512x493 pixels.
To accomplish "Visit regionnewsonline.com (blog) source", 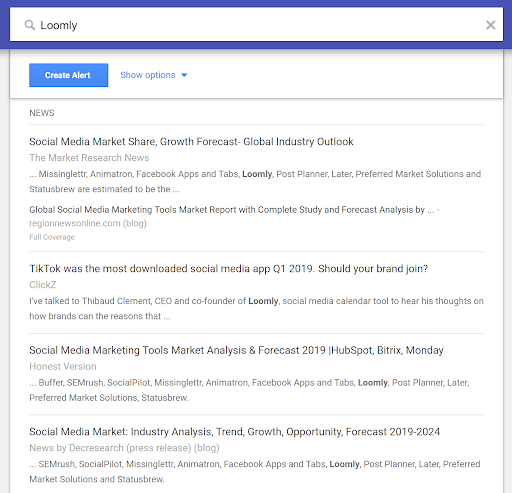I will tap(88, 223).
